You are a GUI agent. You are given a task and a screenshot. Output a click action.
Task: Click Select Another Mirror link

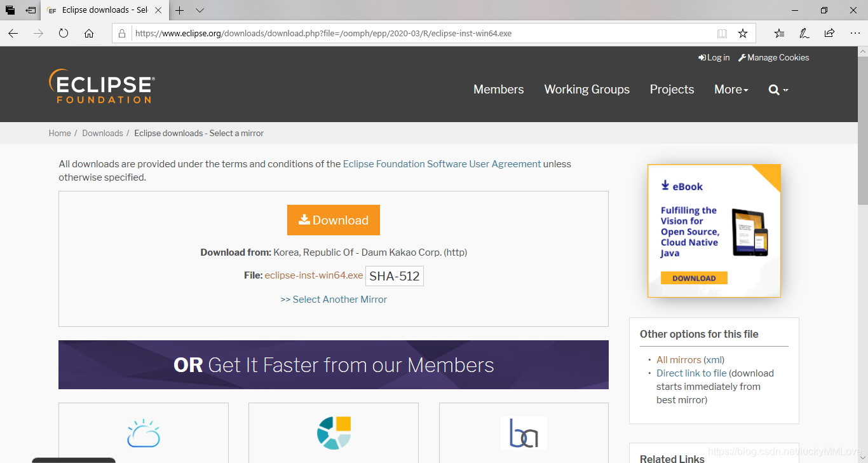pyautogui.click(x=334, y=299)
